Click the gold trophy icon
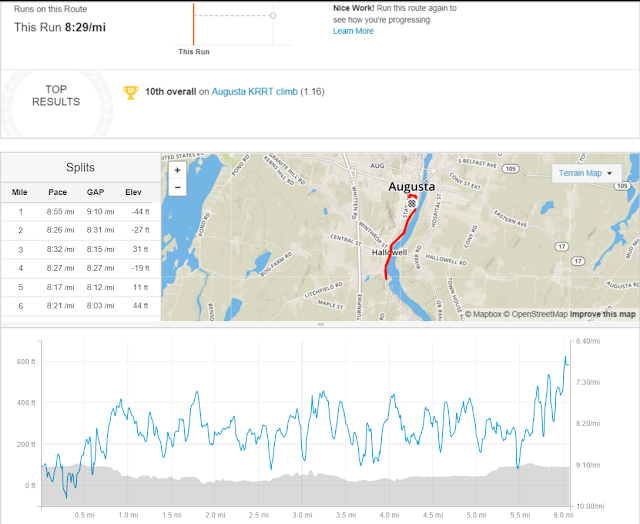This screenshot has width=640, height=524. coord(129,92)
